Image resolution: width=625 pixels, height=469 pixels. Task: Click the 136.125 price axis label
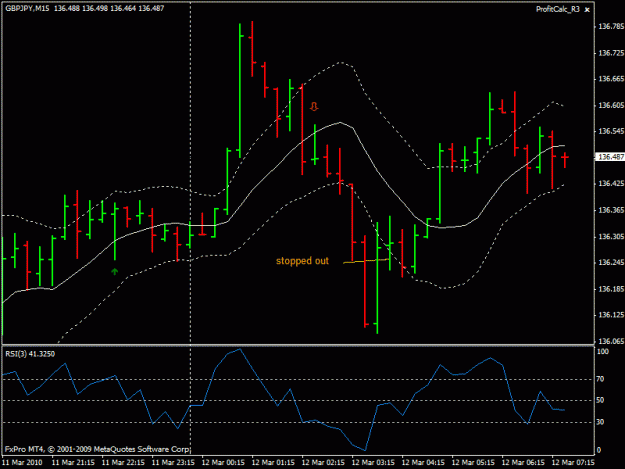611,315
